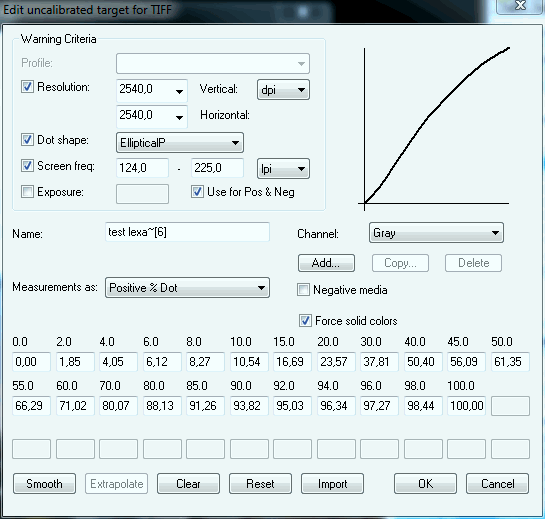This screenshot has width=545, height=519.
Task: Click the 85.0 measurement field showing 91,26
Action: (x=205, y=406)
